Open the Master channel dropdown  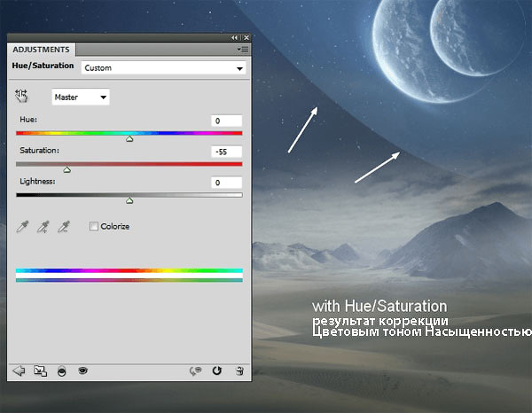(81, 97)
